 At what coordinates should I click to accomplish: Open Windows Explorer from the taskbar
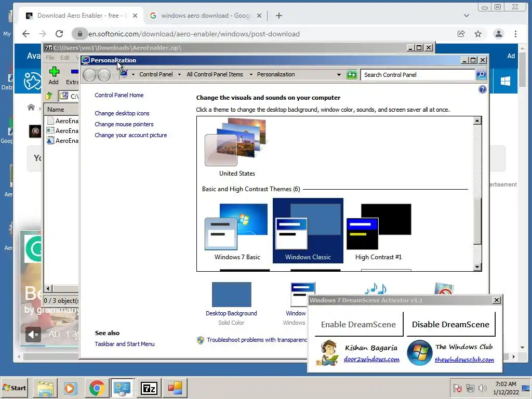coord(45,388)
